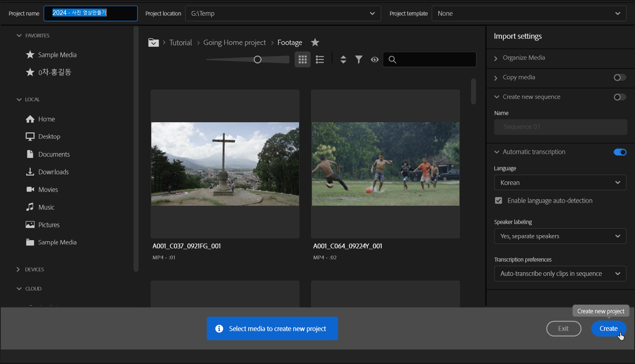The height and width of the screenshot is (364, 635).
Task: Click the Import settings heading
Action: [518, 36]
